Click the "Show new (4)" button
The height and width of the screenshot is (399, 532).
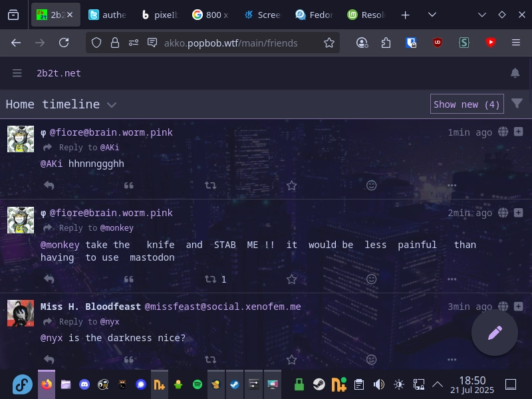tap(466, 104)
